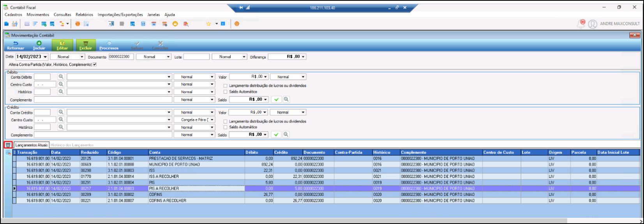Viewport: 644px width, 224px height.
Task: Click the magnifier next to Débito Centro Custo
Action: pos(61,84)
